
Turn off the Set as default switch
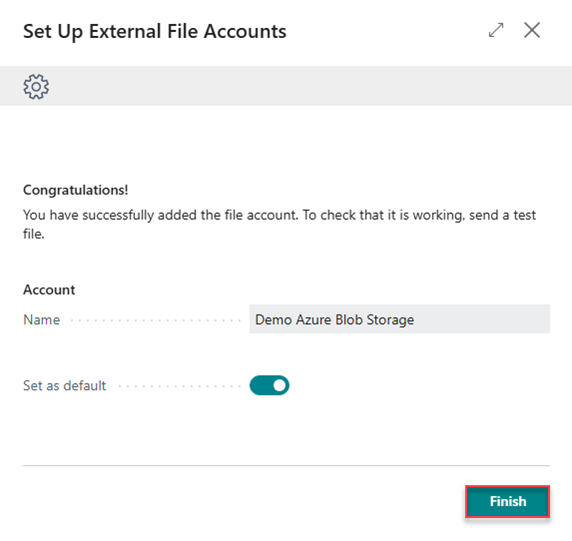pyautogui.click(x=269, y=385)
